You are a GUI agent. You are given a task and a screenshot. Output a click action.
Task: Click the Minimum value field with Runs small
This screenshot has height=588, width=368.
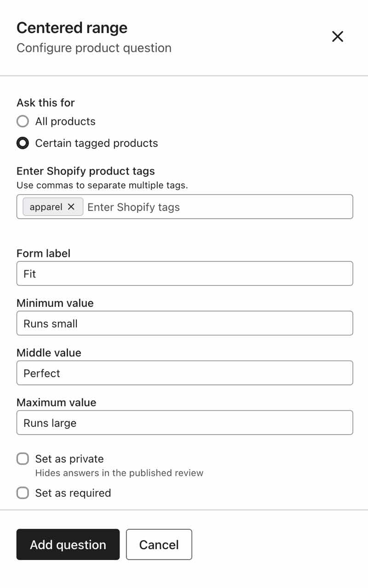184,323
